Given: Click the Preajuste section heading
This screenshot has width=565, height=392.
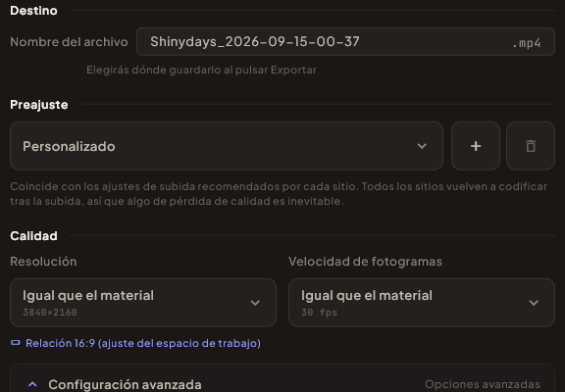Looking at the screenshot, I should [x=39, y=105].
